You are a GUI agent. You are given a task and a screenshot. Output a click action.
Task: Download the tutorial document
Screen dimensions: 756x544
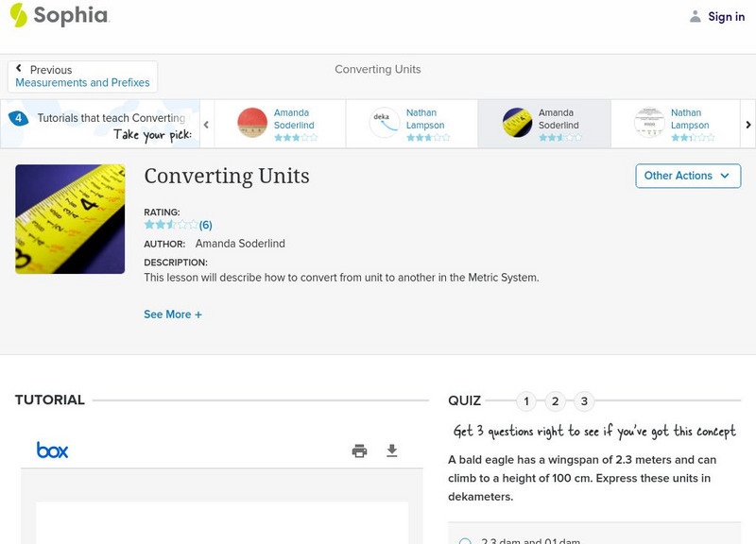pyautogui.click(x=392, y=451)
